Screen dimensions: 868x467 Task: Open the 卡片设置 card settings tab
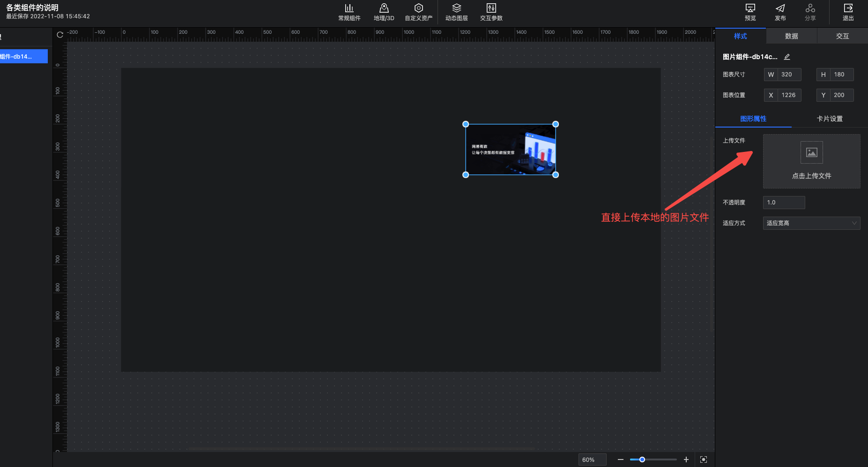(829, 119)
